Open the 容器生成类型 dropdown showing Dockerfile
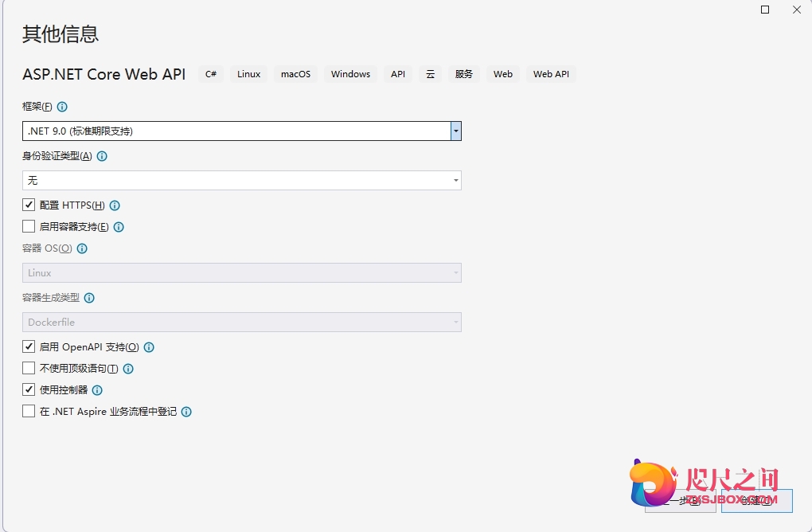Image resolution: width=812 pixels, height=532 pixels. [242, 323]
